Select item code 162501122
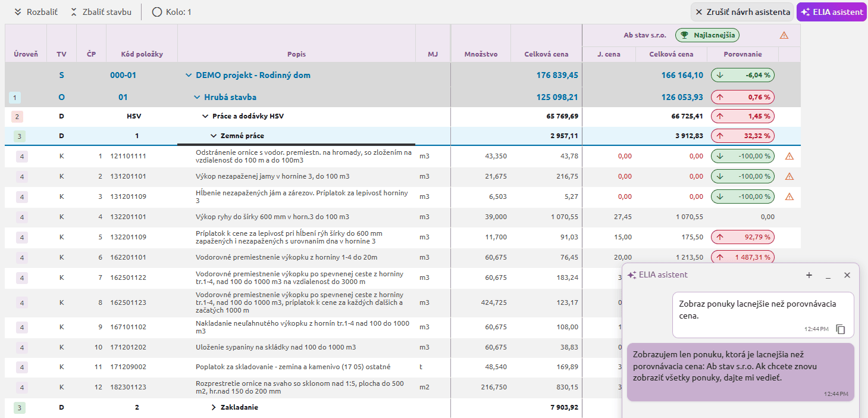This screenshot has width=868, height=418. (x=128, y=277)
